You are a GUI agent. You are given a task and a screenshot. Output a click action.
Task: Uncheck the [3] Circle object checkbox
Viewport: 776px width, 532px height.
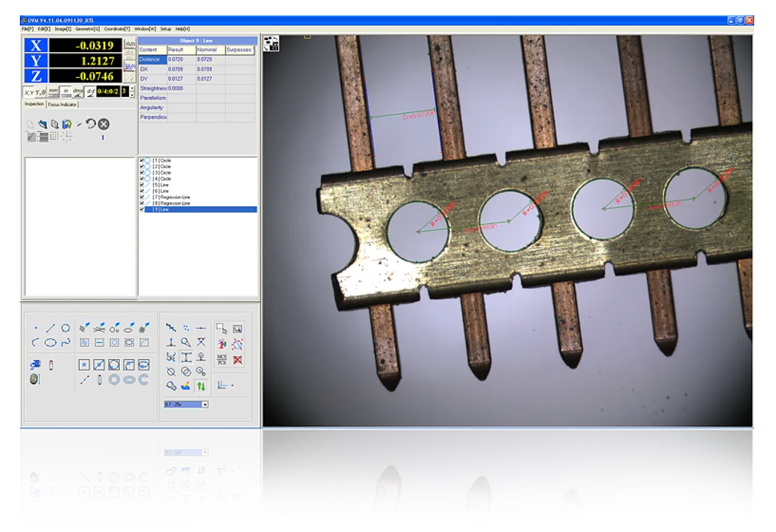tap(142, 172)
